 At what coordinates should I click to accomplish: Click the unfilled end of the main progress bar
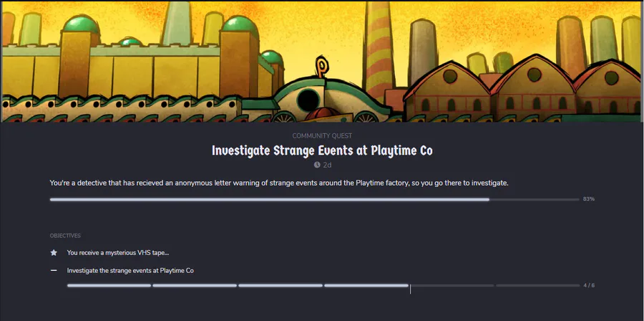coord(535,199)
